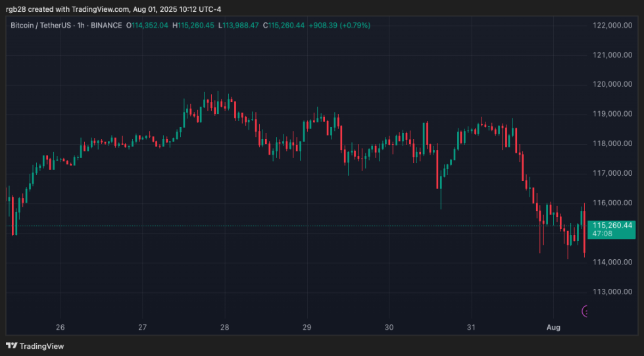This screenshot has width=644, height=356.
Task: Click the TradingView logo icon
Action: (x=11, y=345)
